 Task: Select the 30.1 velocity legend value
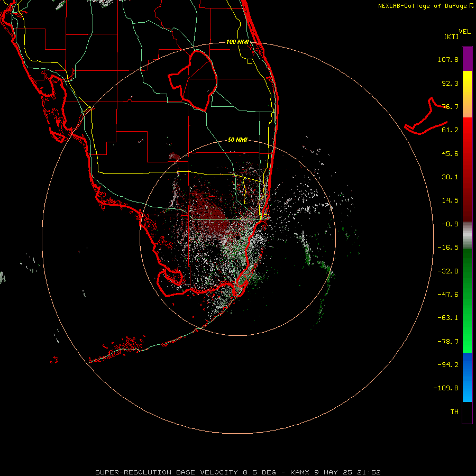tap(450, 177)
